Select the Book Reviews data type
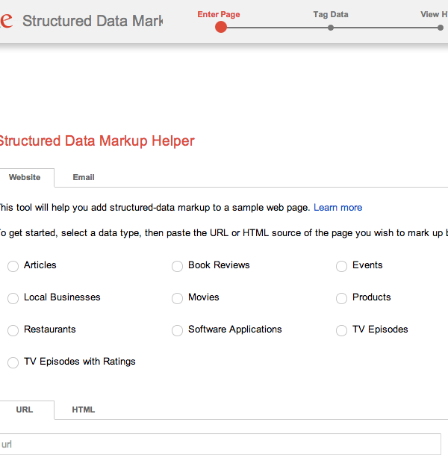Image resolution: width=448 pixels, height=476 pixels. pos(177,266)
